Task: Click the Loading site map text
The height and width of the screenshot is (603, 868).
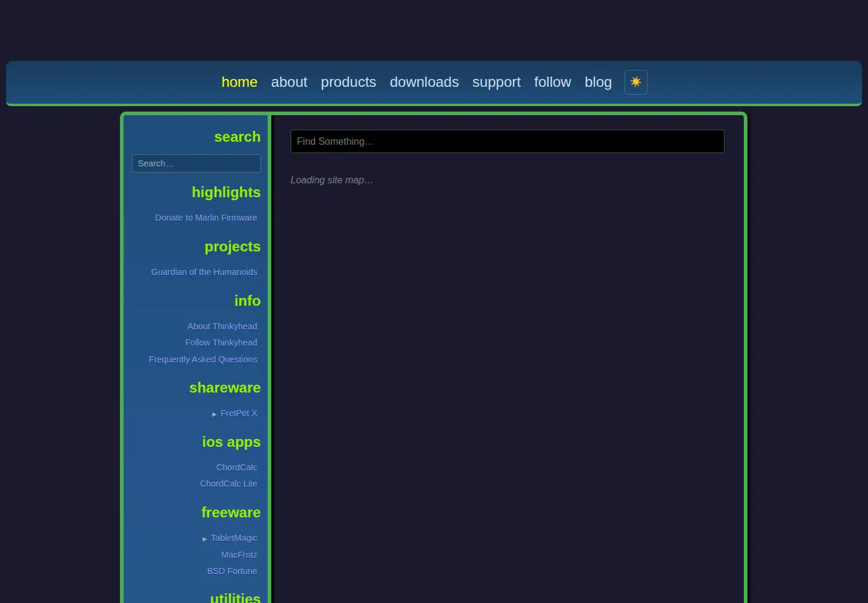Action: coord(332,180)
